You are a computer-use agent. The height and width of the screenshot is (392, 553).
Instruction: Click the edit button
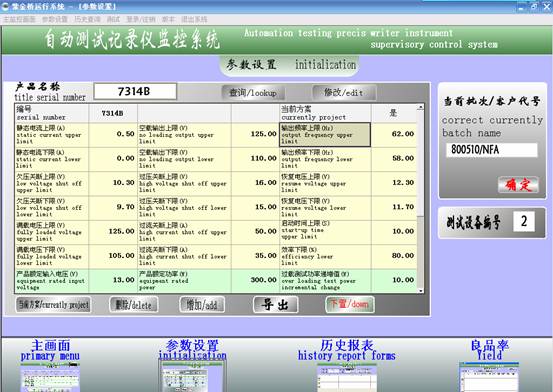tap(344, 93)
